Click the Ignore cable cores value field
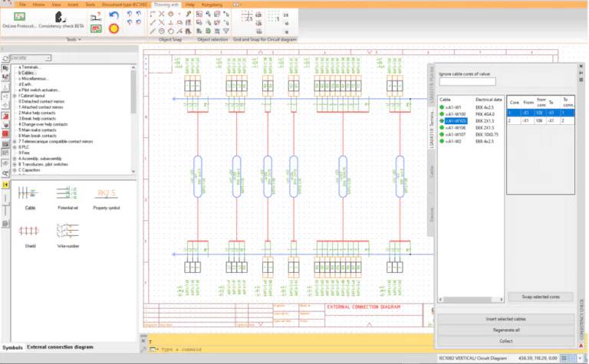The width and height of the screenshot is (589, 364). click(467, 82)
